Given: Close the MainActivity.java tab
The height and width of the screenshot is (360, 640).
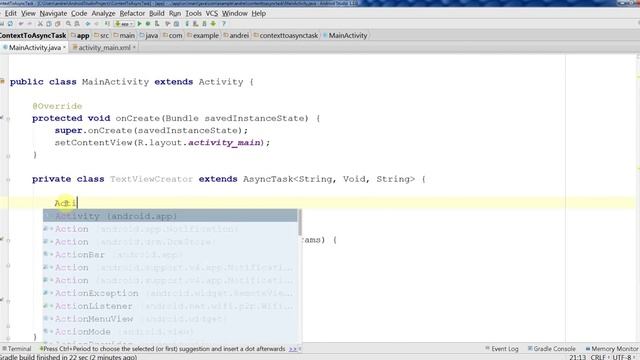Looking at the screenshot, I should click(64, 48).
